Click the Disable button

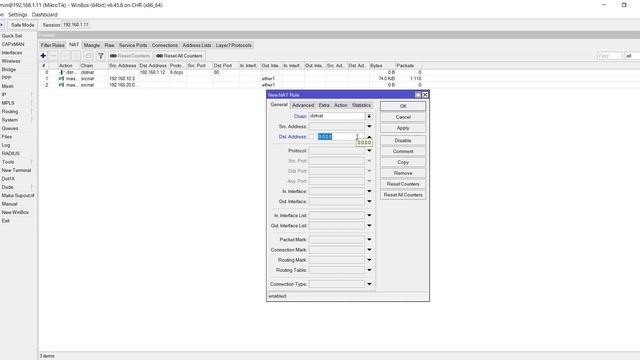[403, 140]
